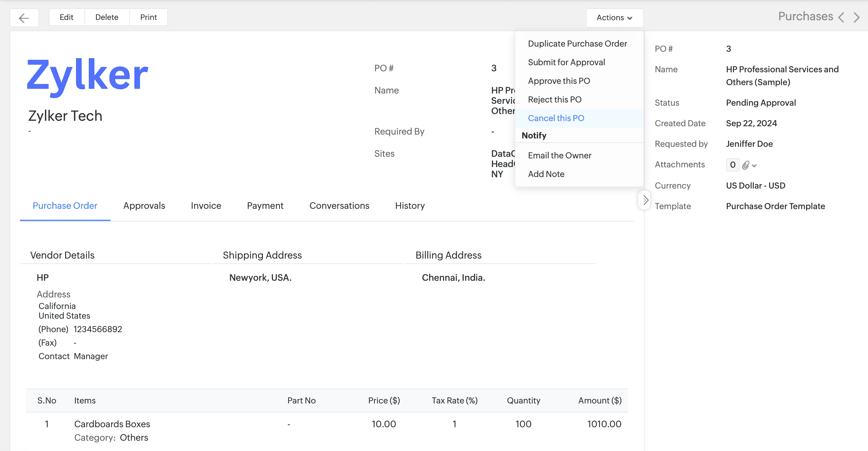Expand the attachments dropdown arrow
Viewport: 868px width, 451px height.
[x=754, y=165]
